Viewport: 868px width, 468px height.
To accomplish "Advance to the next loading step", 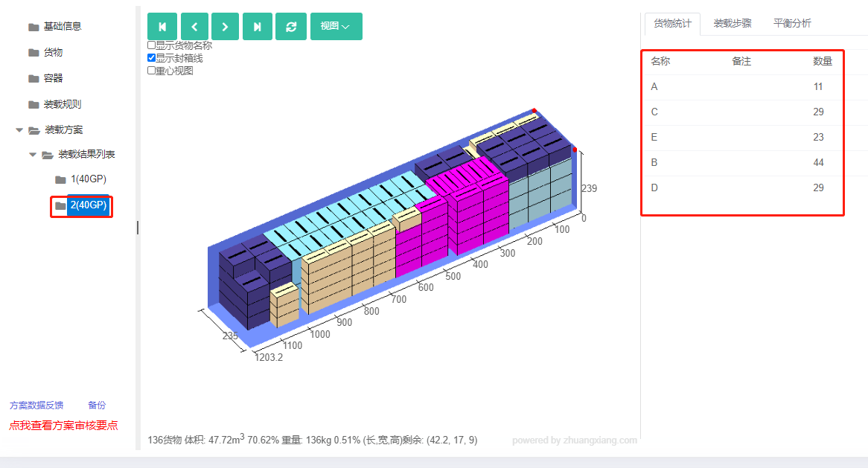I will click(226, 27).
